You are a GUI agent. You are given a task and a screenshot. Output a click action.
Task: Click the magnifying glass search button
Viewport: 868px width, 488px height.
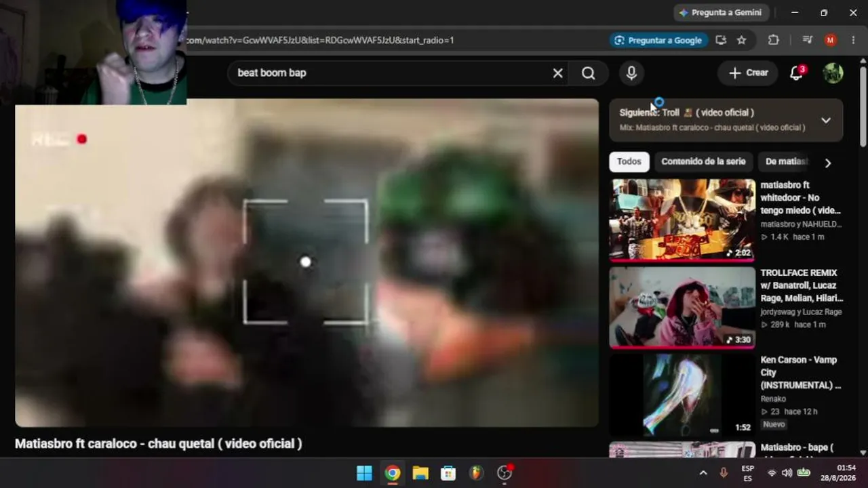588,73
